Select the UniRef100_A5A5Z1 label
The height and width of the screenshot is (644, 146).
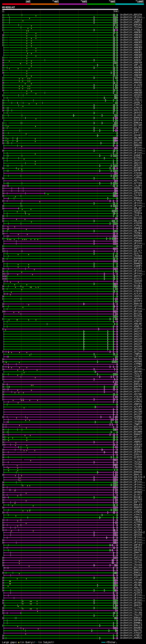point(131,638)
